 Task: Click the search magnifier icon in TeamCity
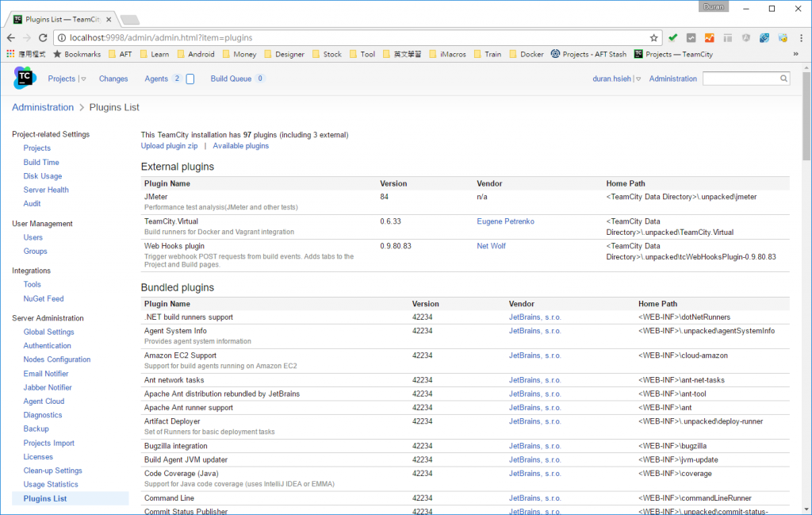(783, 79)
